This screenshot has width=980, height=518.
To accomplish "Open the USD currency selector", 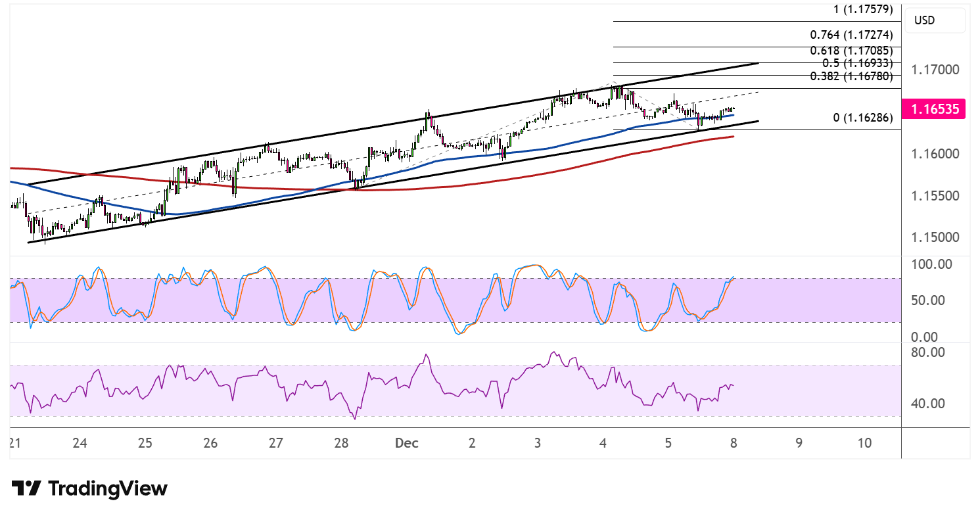I will click(x=935, y=20).
